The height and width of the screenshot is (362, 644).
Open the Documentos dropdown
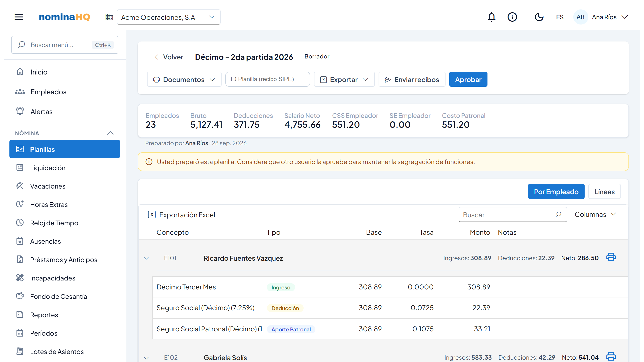click(x=184, y=79)
